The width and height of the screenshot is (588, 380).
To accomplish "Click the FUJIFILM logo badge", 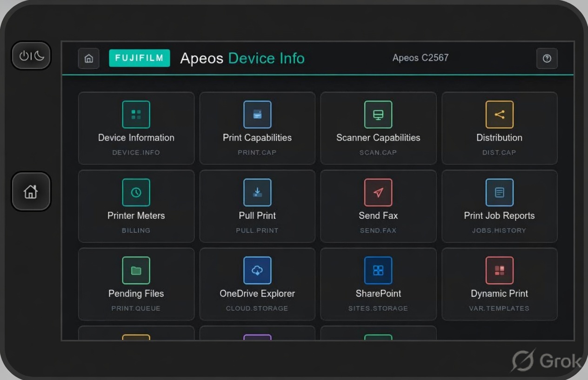I will click(x=140, y=58).
